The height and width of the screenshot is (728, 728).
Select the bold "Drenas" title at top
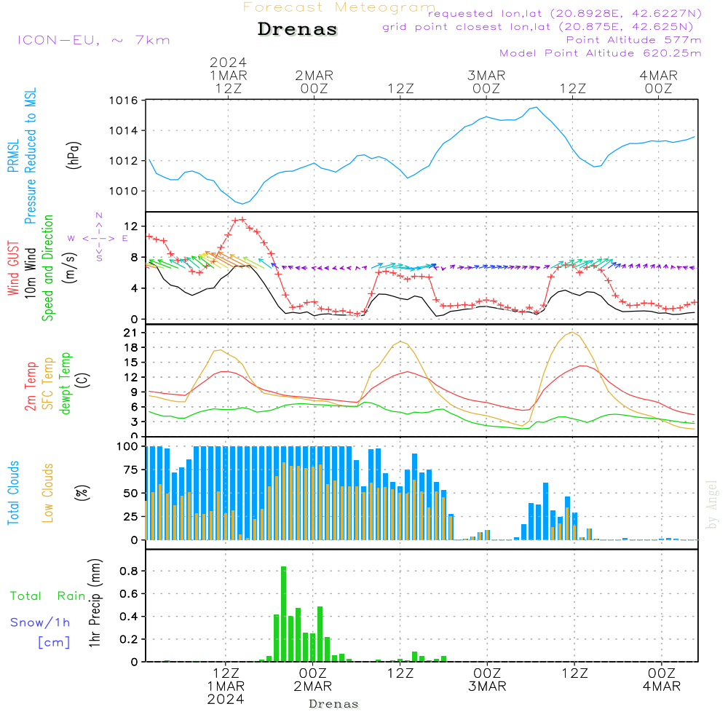click(298, 29)
